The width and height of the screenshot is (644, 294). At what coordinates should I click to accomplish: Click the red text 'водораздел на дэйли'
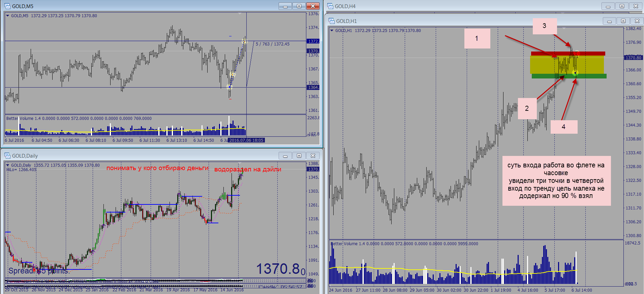point(248,169)
